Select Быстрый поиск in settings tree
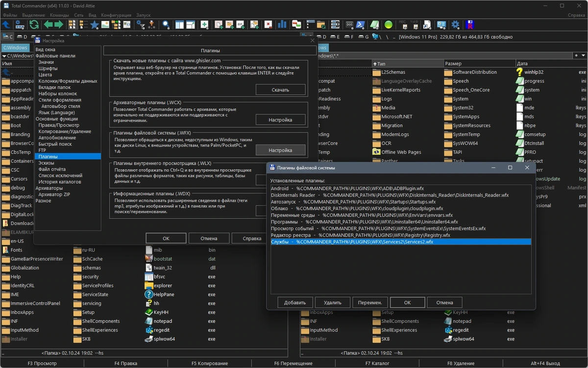 point(55,144)
